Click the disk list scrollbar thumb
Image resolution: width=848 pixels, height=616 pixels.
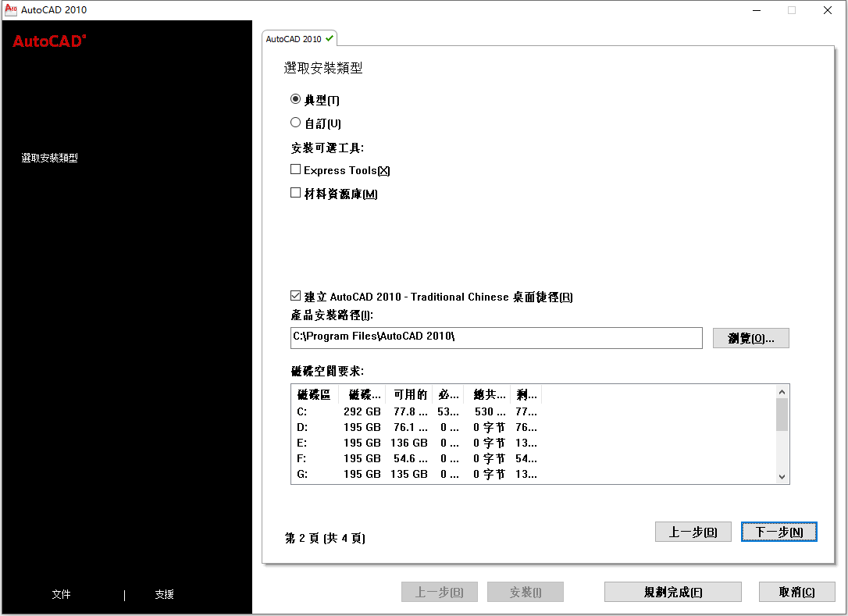coord(782,415)
